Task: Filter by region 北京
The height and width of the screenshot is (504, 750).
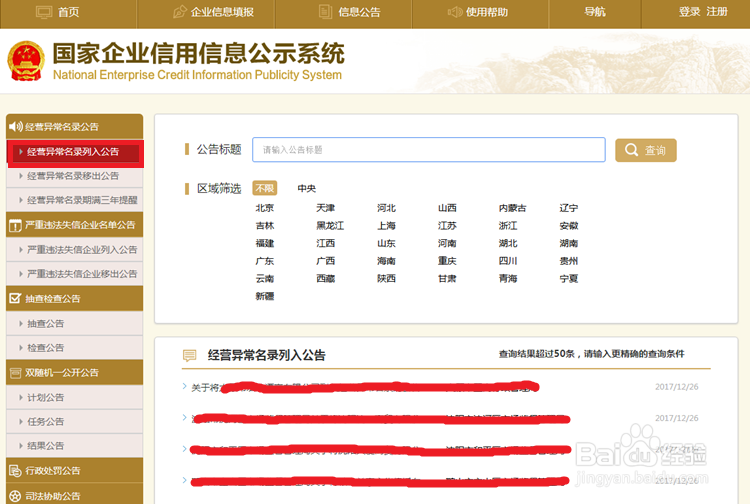Action: point(265,208)
